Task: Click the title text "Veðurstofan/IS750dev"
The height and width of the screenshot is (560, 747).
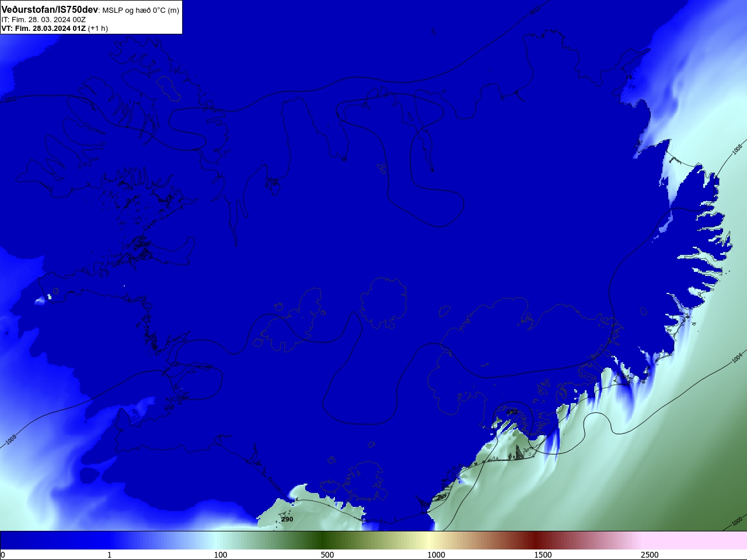Action: (50, 10)
